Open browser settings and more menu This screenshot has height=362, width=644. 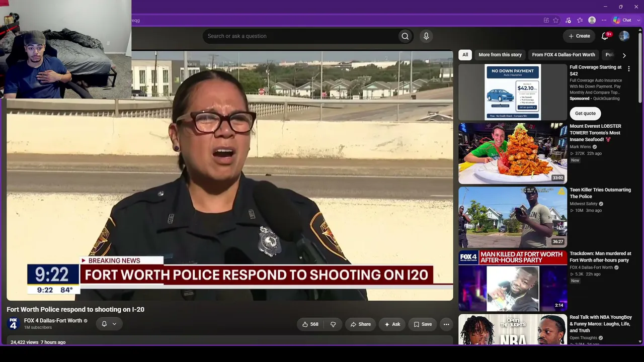click(604, 20)
